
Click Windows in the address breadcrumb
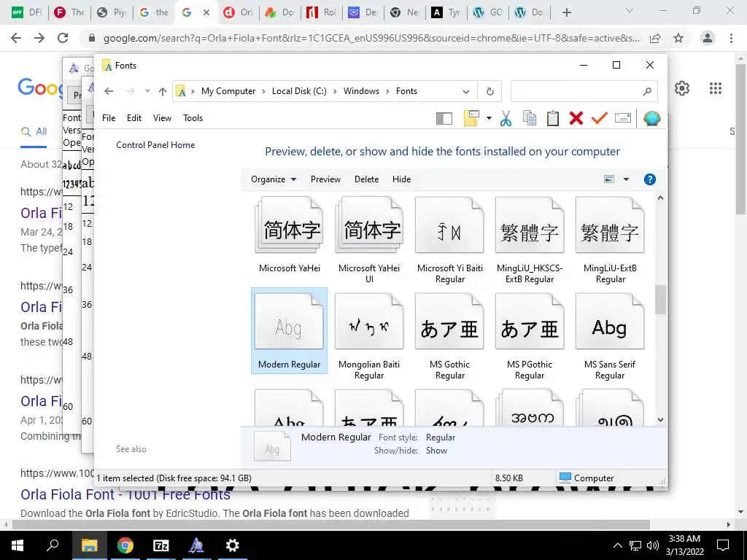[x=361, y=91]
